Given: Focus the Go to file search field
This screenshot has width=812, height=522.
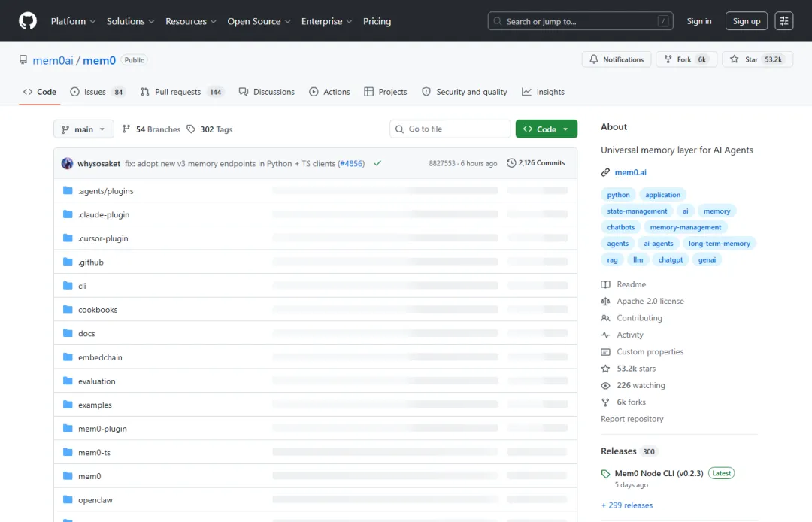Looking at the screenshot, I should pos(450,129).
